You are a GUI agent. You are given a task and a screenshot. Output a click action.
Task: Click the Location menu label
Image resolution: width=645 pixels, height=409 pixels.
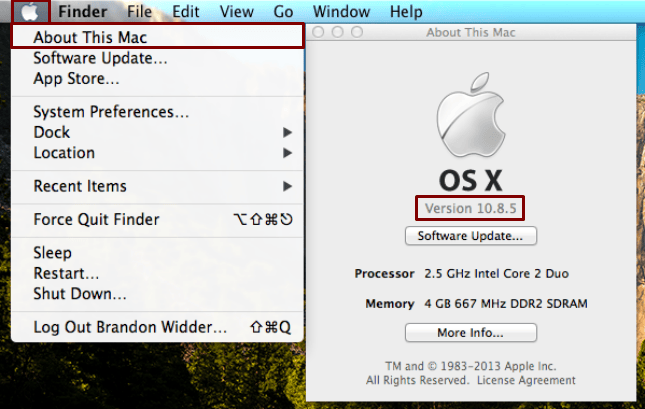64,153
